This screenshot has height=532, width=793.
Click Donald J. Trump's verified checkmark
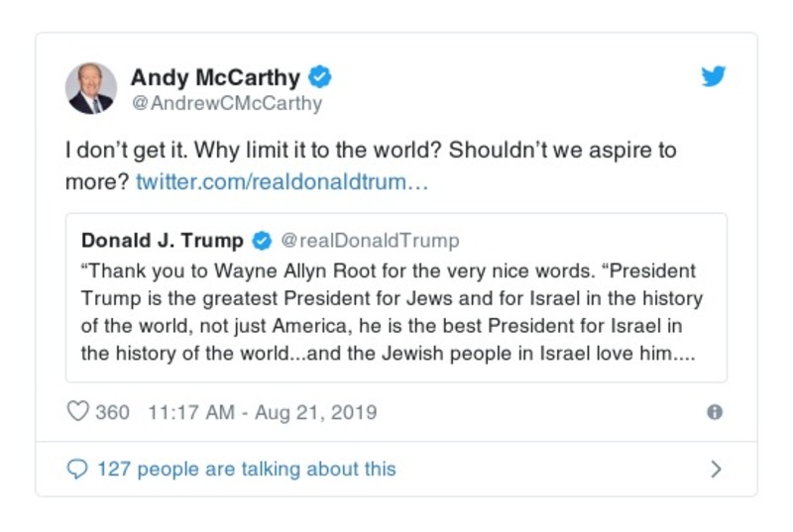[x=262, y=241]
